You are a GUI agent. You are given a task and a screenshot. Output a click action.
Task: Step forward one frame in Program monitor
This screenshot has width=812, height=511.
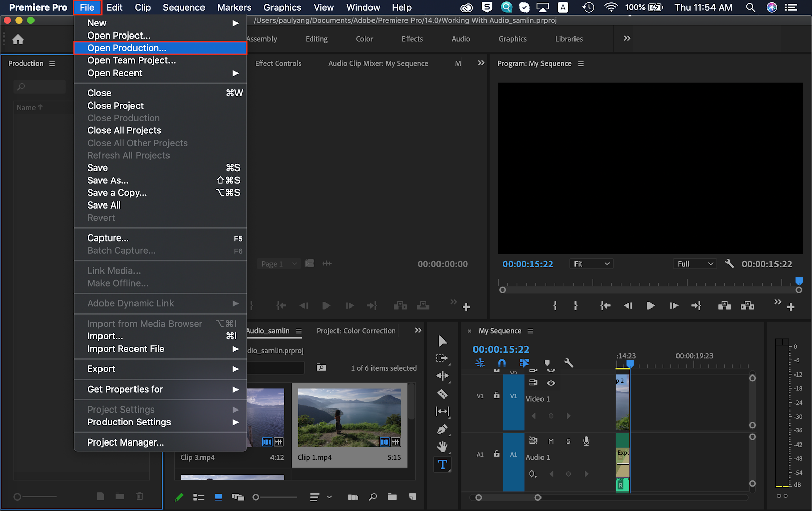coord(674,305)
